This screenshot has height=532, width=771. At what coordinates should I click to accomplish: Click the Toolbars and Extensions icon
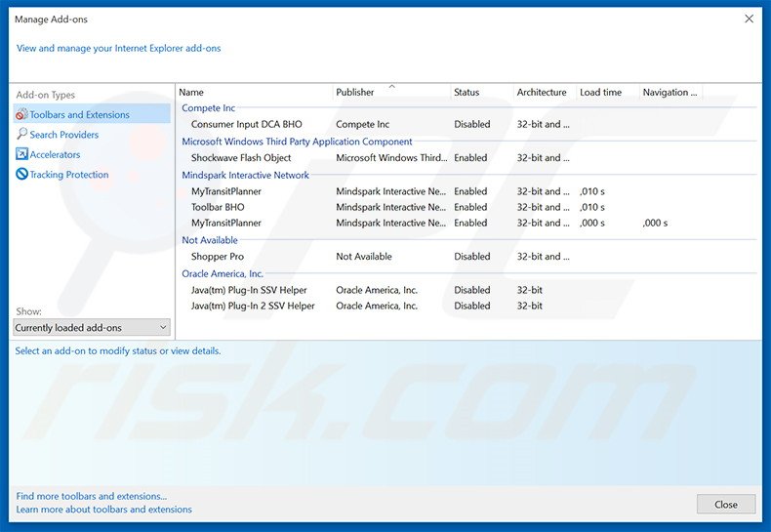click(x=21, y=115)
